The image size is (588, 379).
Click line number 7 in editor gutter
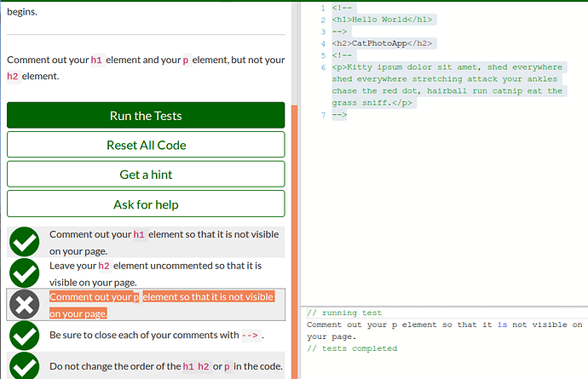click(x=323, y=115)
